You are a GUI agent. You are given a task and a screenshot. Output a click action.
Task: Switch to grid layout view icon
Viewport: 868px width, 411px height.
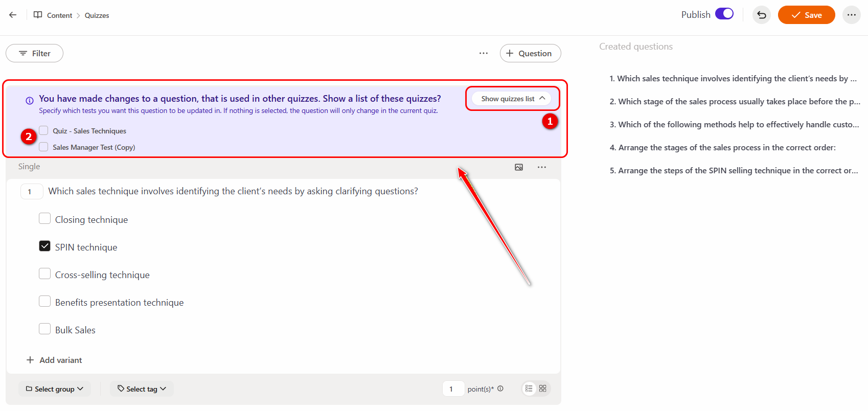pyautogui.click(x=543, y=389)
